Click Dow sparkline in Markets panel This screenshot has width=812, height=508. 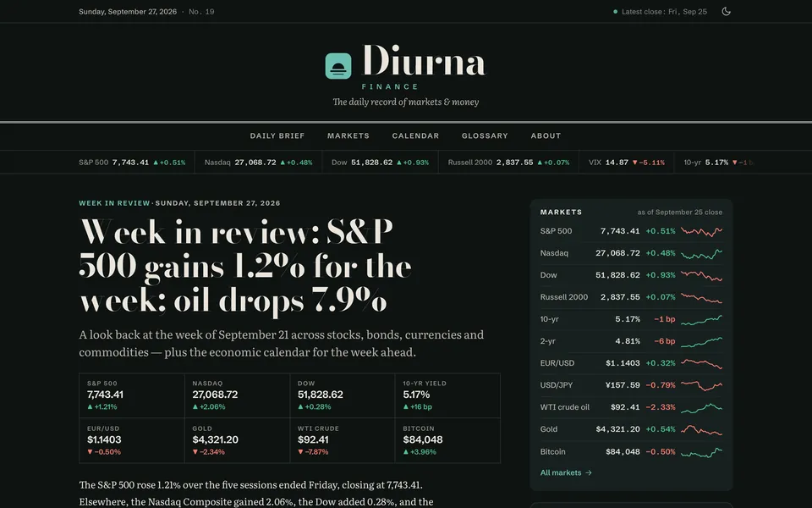point(702,275)
